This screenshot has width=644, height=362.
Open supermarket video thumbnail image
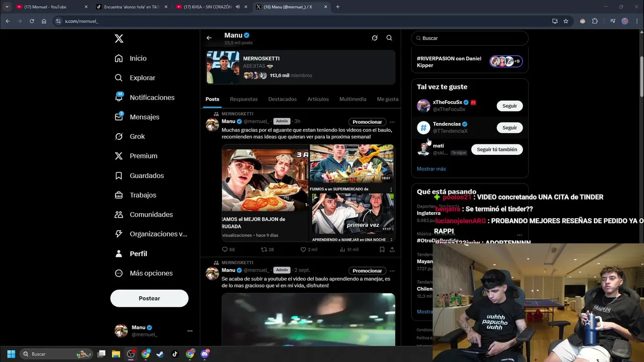pos(352,164)
